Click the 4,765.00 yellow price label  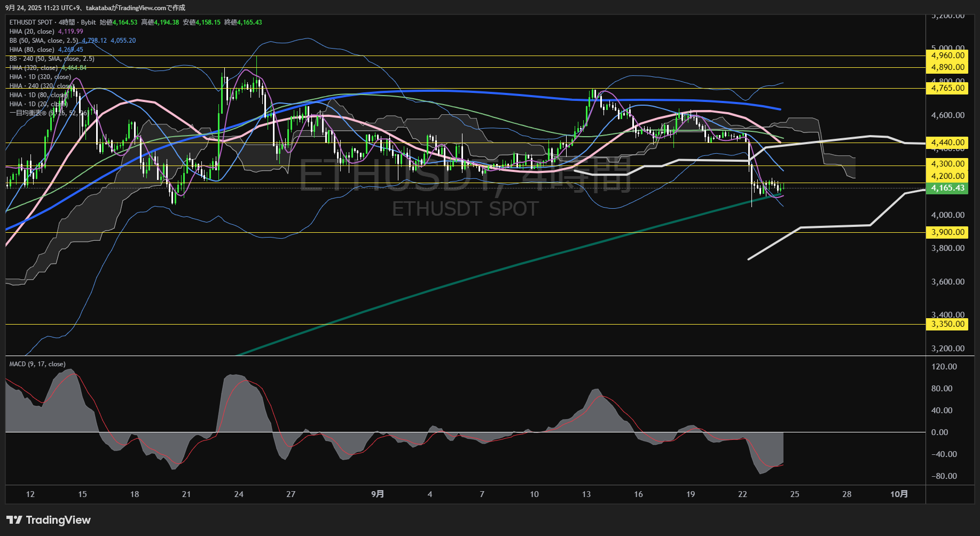[947, 88]
